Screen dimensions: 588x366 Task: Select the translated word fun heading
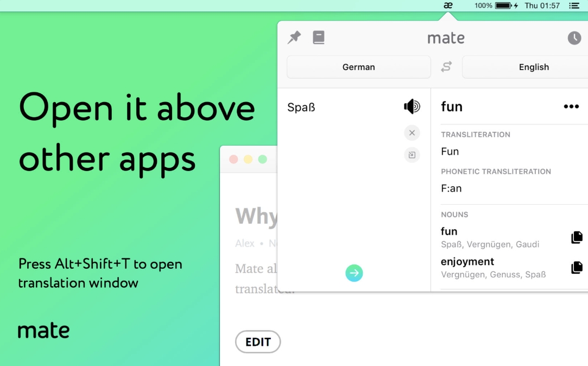point(452,107)
